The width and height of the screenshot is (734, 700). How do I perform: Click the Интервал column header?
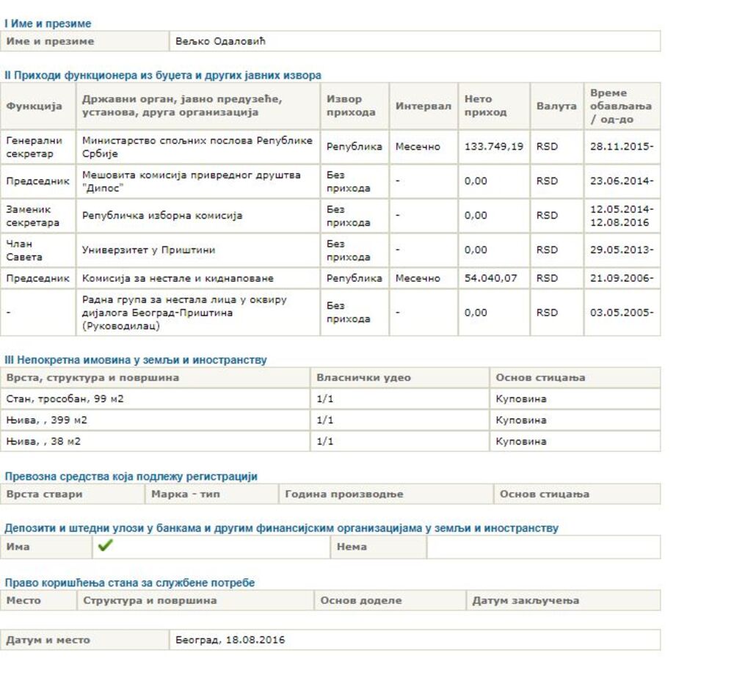pos(423,106)
